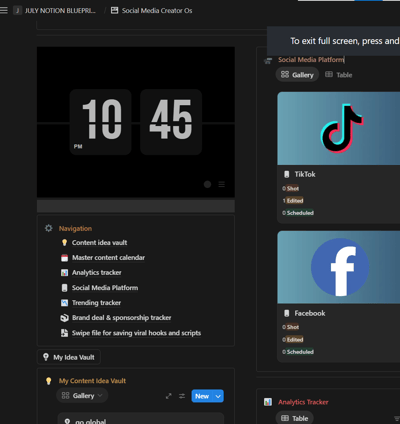The image size is (400, 424).
Task: Open the My Content Idea Vault database title
Action: [x=92, y=381]
